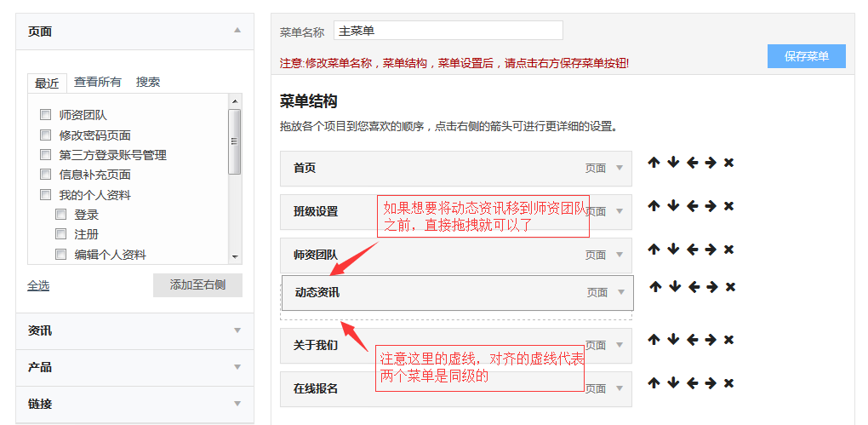Open the 搜索 tab
The image size is (868, 425).
(148, 82)
